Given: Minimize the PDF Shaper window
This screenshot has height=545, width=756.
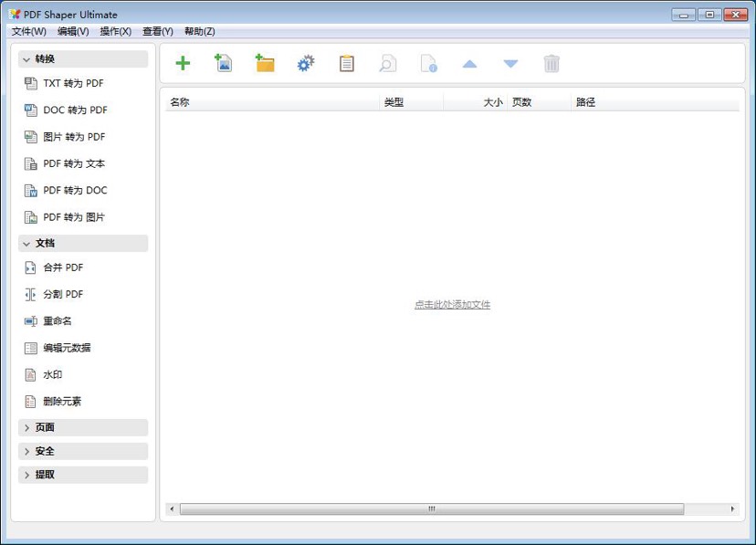Looking at the screenshot, I should [683, 15].
